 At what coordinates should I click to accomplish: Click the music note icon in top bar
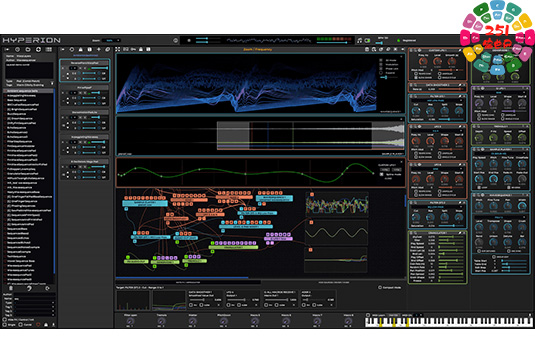pos(359,41)
